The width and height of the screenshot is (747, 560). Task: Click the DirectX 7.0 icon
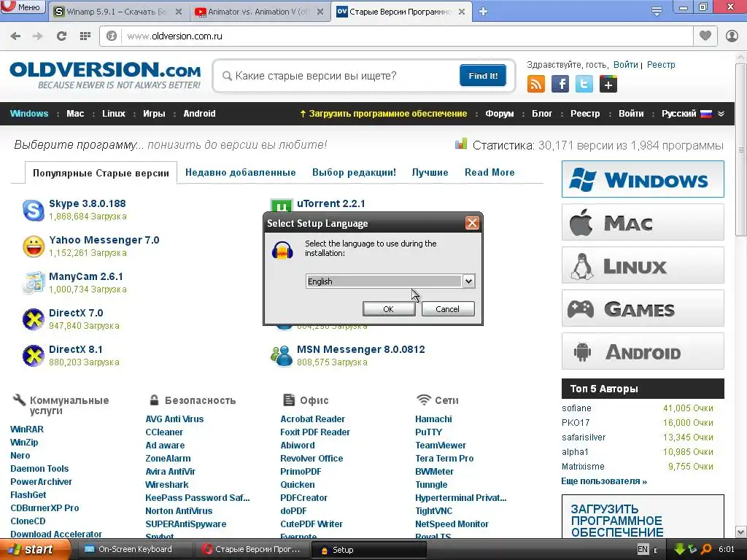(x=34, y=319)
